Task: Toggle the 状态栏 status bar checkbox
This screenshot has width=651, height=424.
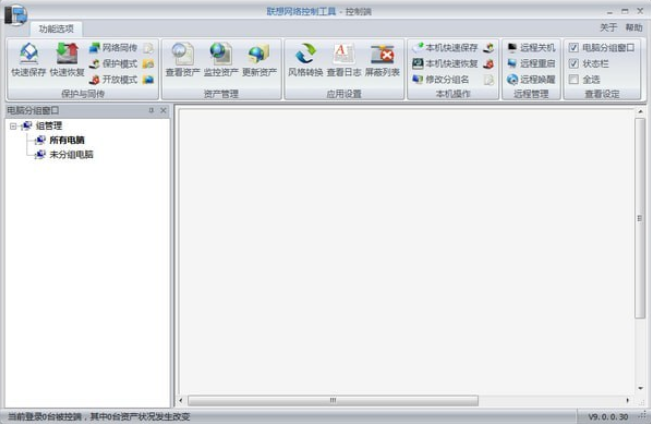Action: coord(573,63)
